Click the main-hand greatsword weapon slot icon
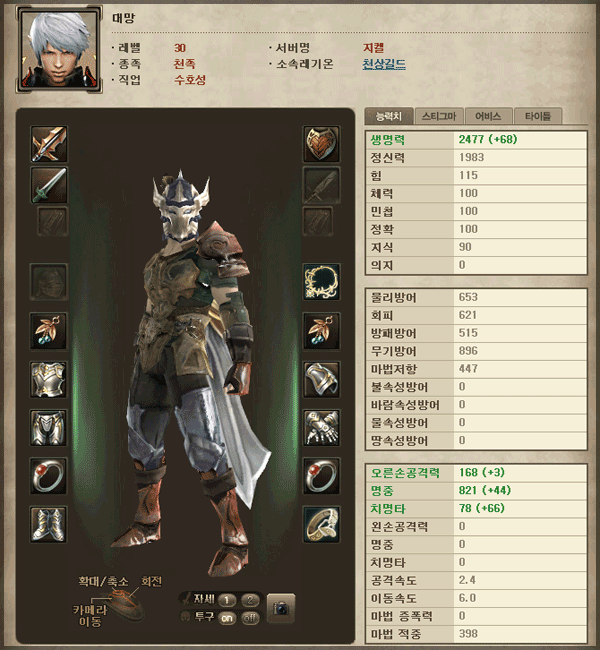 (49, 144)
